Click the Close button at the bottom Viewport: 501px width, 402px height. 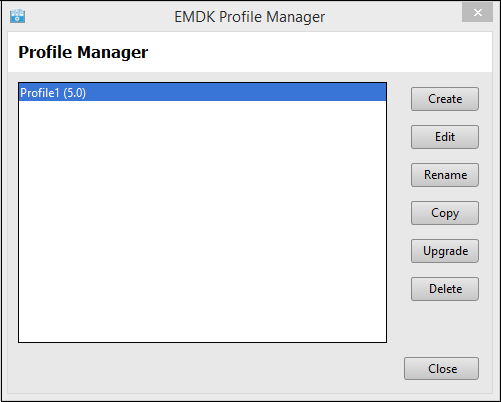click(x=441, y=369)
